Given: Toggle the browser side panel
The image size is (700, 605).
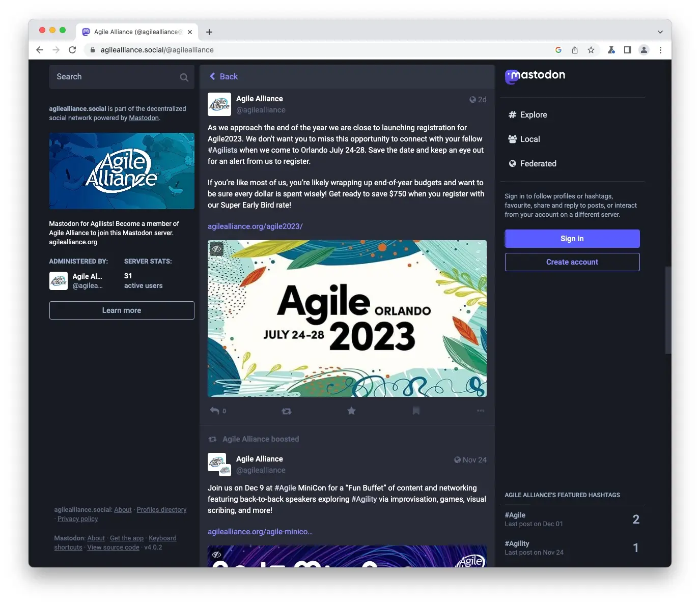Looking at the screenshot, I should click(628, 50).
